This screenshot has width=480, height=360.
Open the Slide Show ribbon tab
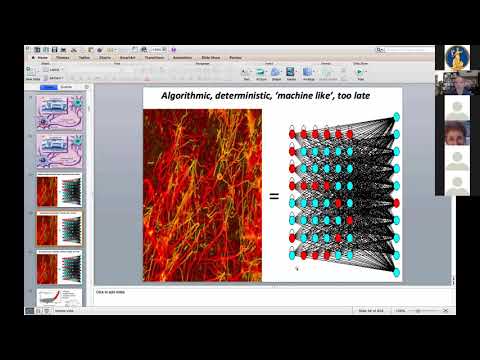click(211, 58)
